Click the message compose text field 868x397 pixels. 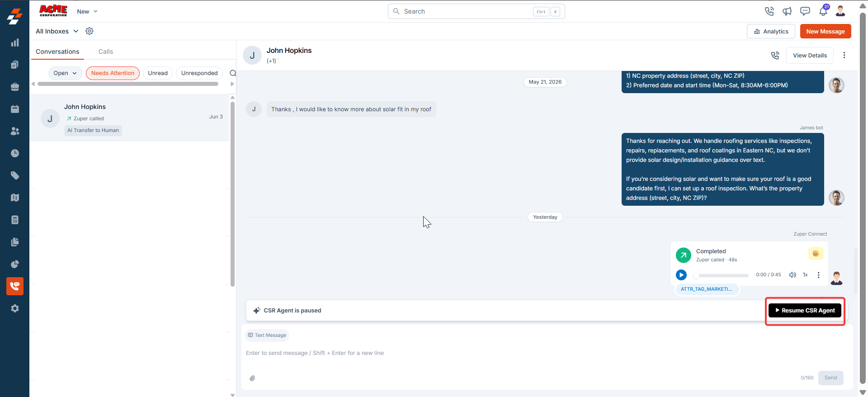pyautogui.click(x=545, y=353)
